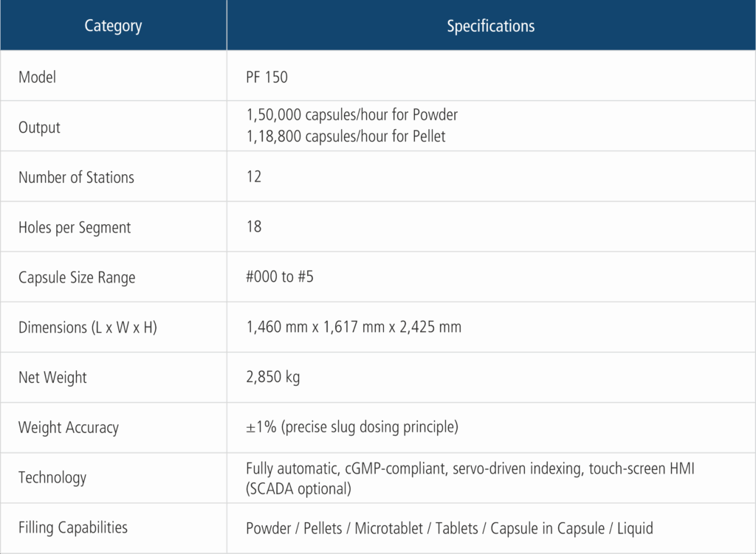Click the Filling Capabilities list of Powder / Pellets
756x554 pixels.
450,528
